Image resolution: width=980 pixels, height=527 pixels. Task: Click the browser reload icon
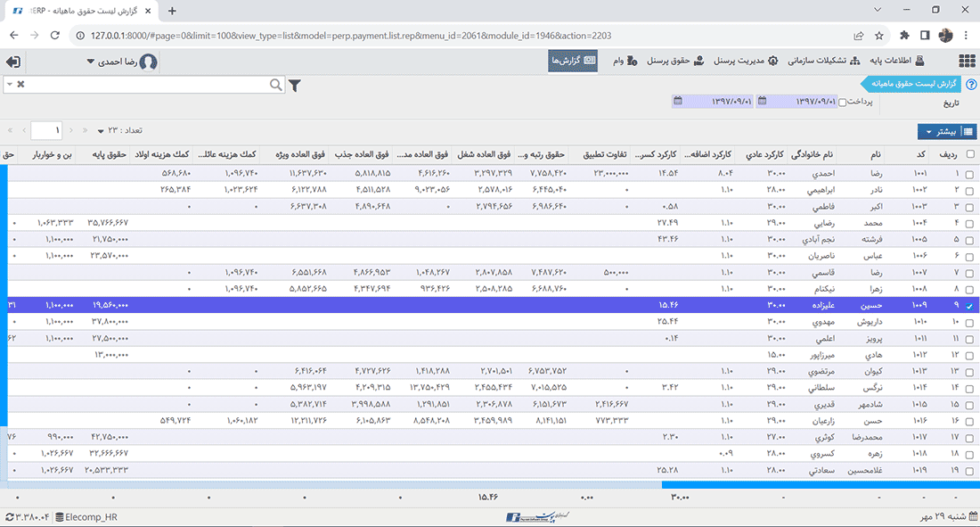pyautogui.click(x=55, y=36)
